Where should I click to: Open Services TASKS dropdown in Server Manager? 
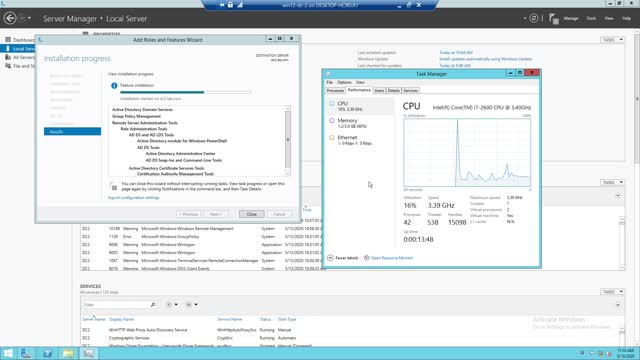pyautogui.click(x=612, y=291)
